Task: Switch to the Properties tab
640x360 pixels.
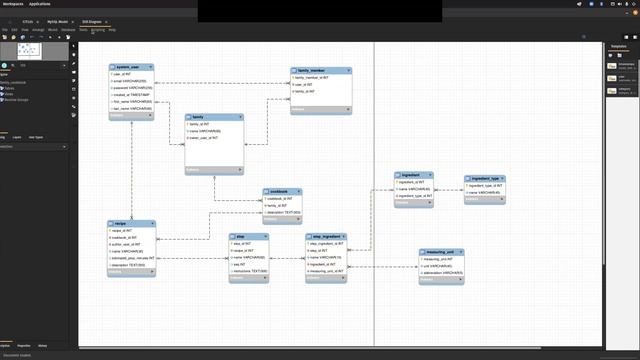Action: click(x=24, y=346)
